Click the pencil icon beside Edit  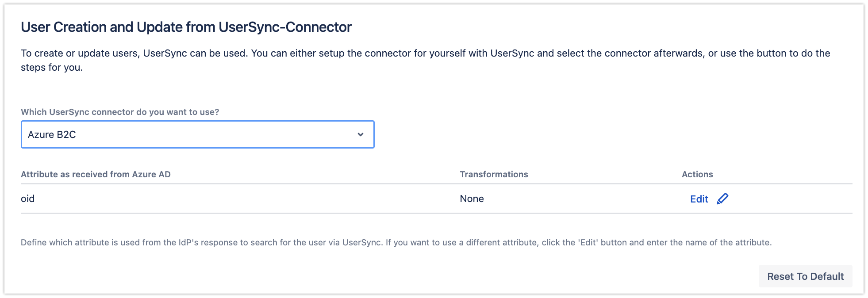tap(722, 199)
